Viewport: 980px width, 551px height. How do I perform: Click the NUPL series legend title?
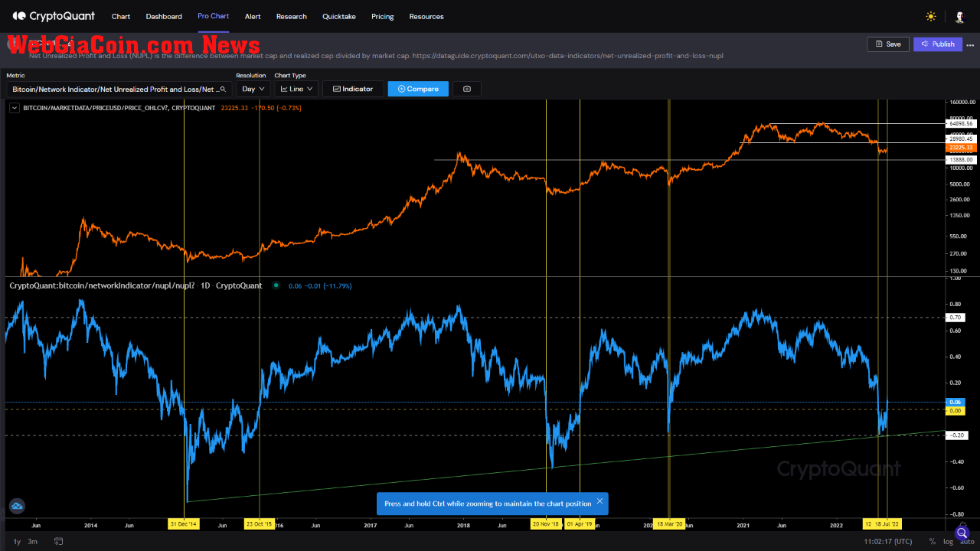pyautogui.click(x=136, y=285)
